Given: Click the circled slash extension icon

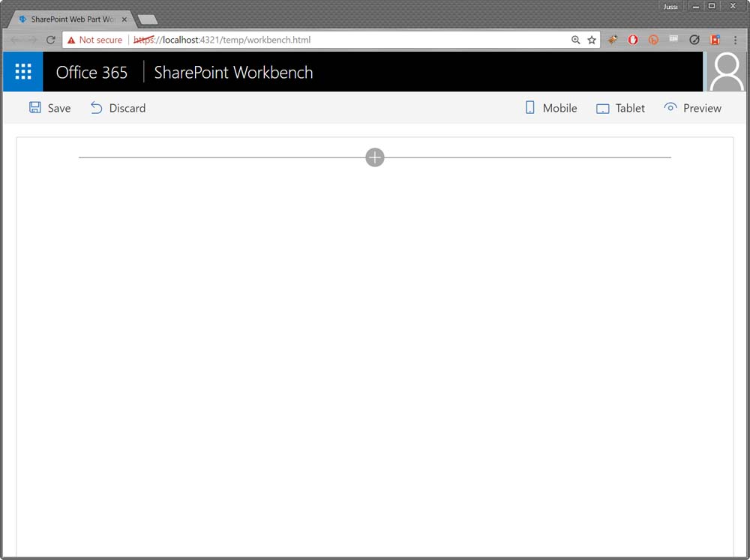Looking at the screenshot, I should 694,40.
